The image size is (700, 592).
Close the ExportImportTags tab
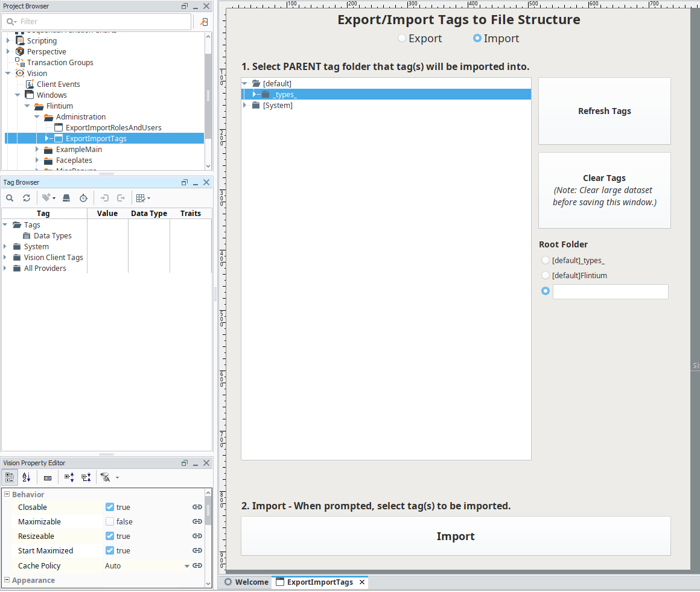pos(362,582)
